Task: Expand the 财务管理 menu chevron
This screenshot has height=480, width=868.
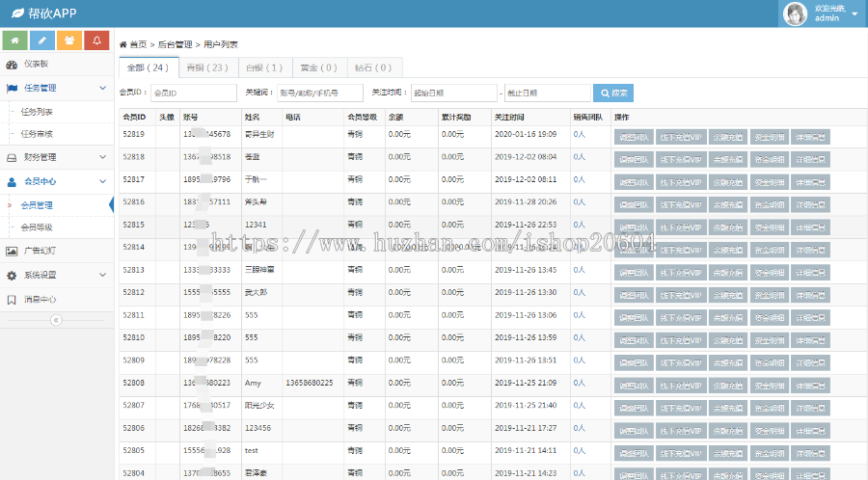Action: pyautogui.click(x=102, y=157)
